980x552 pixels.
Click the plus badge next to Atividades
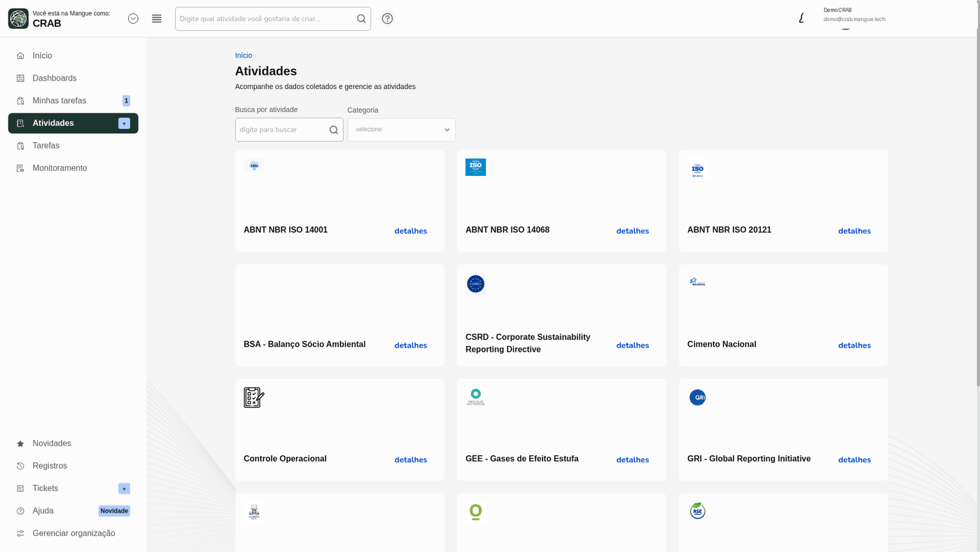click(124, 123)
